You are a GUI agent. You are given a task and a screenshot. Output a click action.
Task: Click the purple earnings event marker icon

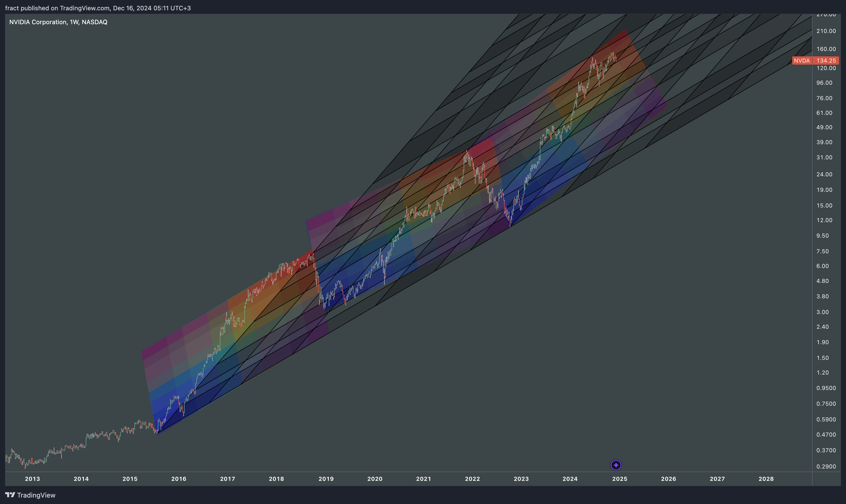click(616, 465)
